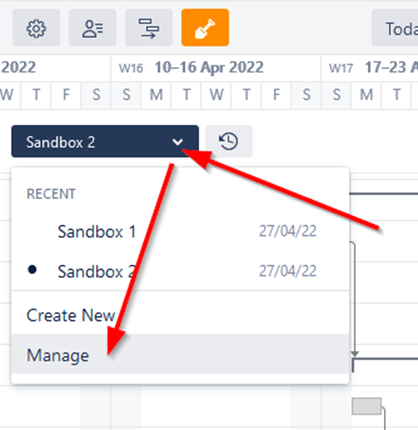This screenshot has height=430, width=418.
Task: Open the settings gear icon
Action: pos(36,28)
